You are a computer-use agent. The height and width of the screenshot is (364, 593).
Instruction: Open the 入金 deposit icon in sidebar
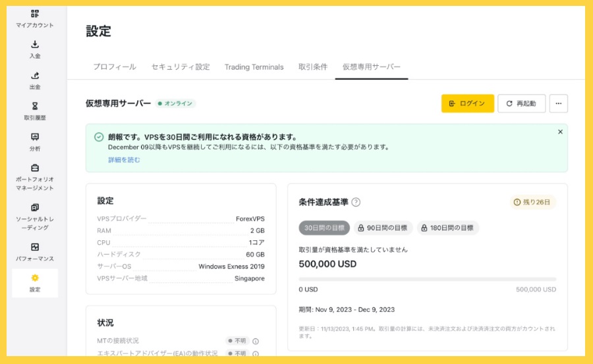pos(35,45)
